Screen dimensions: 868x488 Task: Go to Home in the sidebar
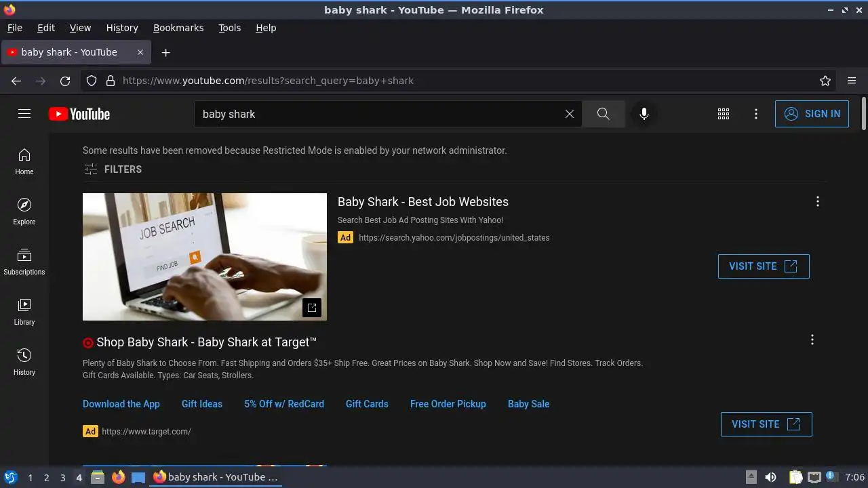coord(24,161)
